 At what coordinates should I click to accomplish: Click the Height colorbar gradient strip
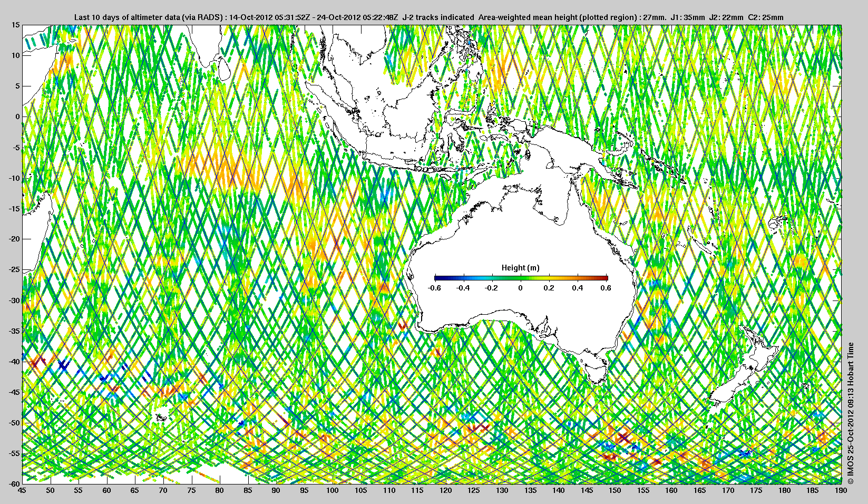[x=521, y=278]
